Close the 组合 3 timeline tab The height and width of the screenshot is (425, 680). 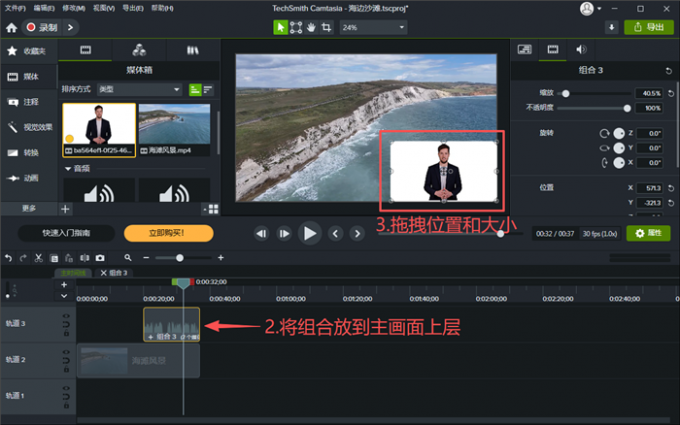[x=103, y=273]
